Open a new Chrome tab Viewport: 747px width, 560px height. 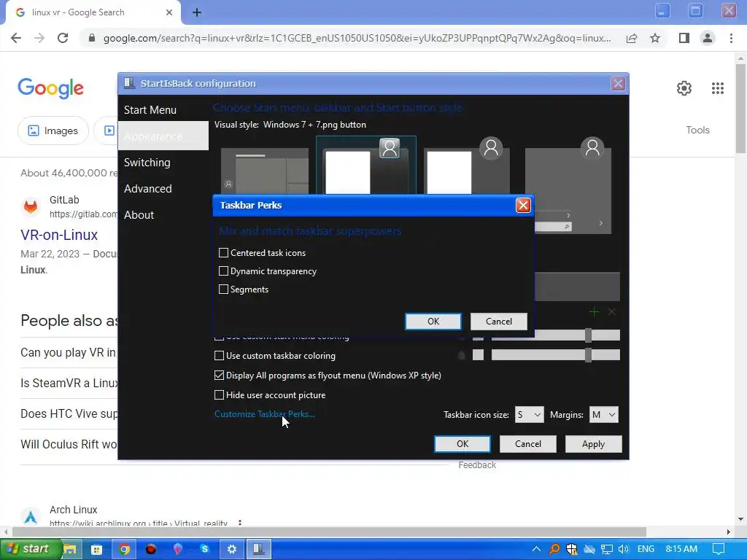click(197, 12)
